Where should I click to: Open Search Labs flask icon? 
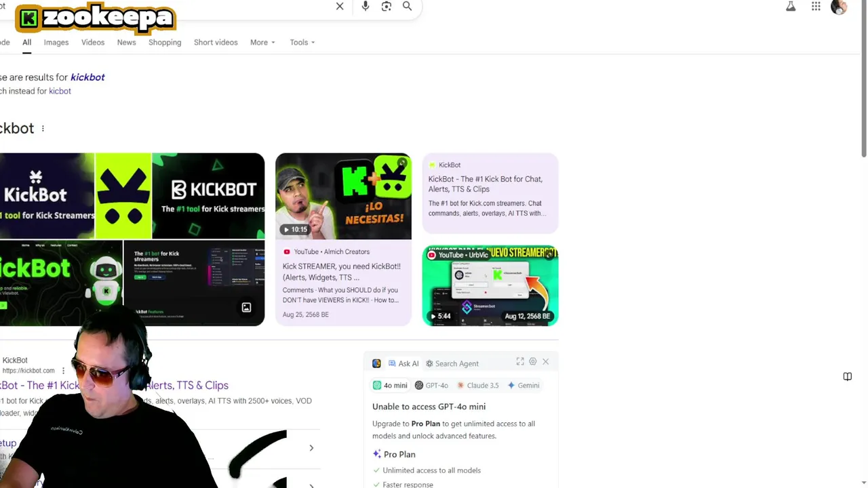pyautogui.click(x=791, y=7)
